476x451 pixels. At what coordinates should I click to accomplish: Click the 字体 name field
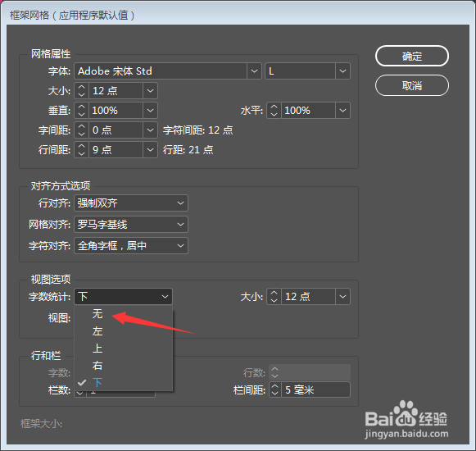[x=161, y=71]
